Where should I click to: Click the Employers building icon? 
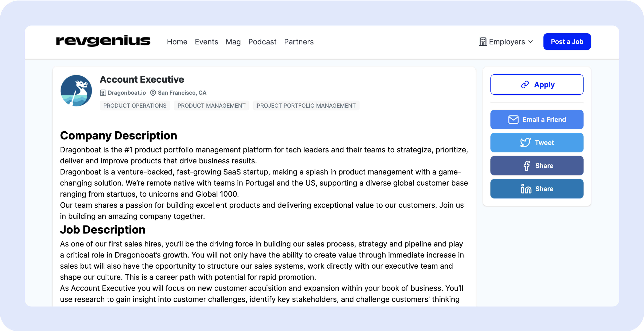(x=483, y=42)
